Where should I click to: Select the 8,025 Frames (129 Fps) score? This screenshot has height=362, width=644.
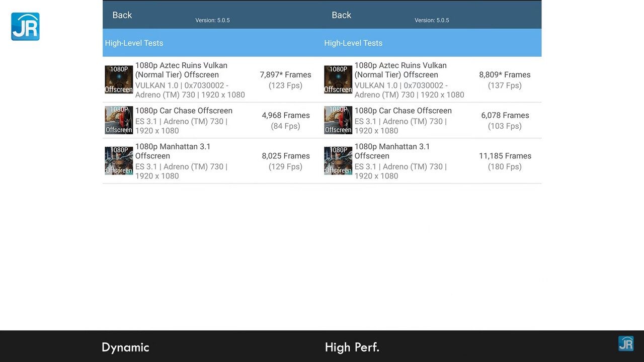tap(285, 161)
